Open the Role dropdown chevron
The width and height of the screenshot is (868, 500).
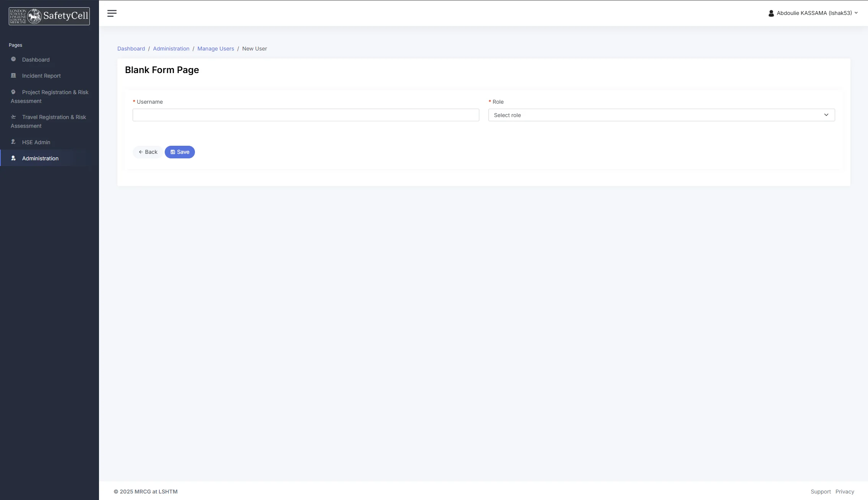[826, 115]
